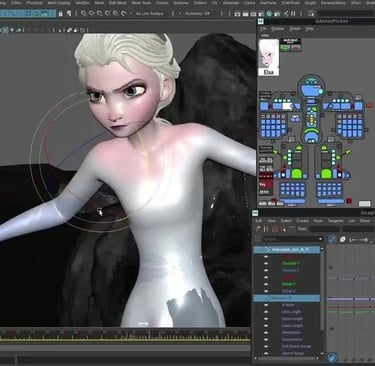Click the first tool icon in Graph Editor toolbar
375x366 pixels.
coord(258,229)
